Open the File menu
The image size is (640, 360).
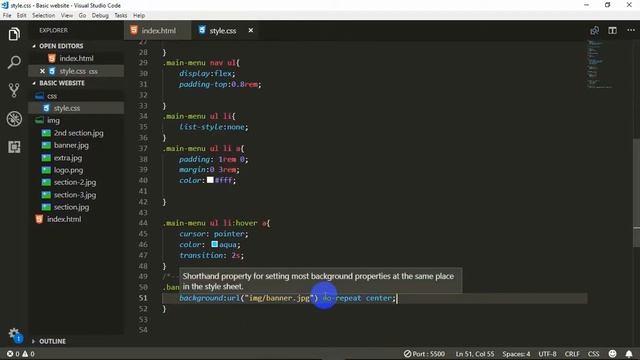pos(7,16)
